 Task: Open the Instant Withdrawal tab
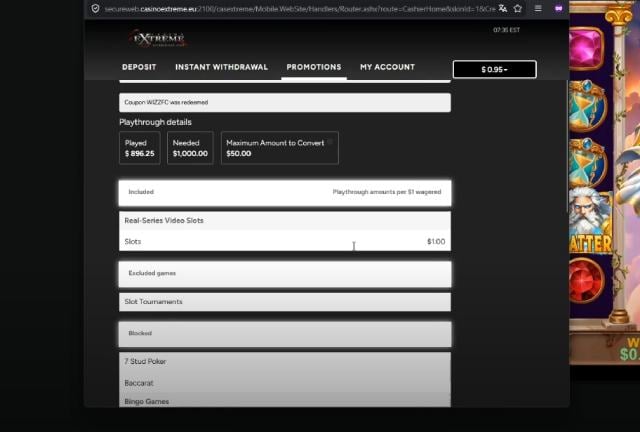222,67
